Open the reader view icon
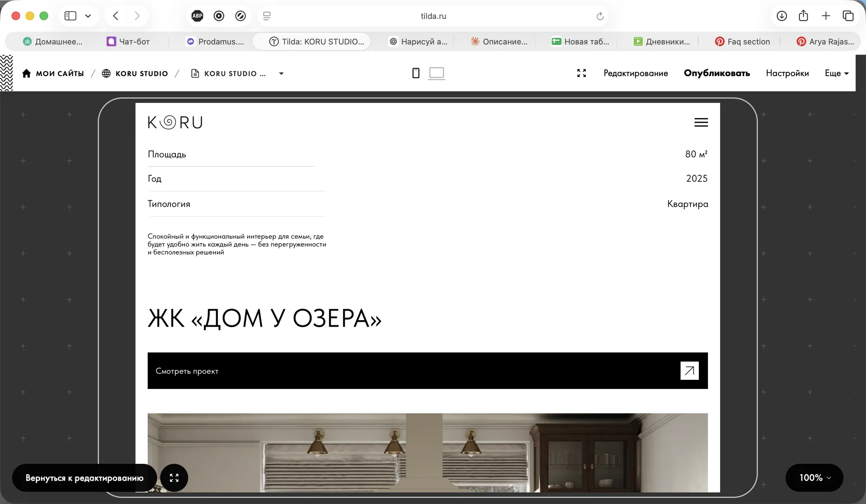This screenshot has width=866, height=504. 267,16
